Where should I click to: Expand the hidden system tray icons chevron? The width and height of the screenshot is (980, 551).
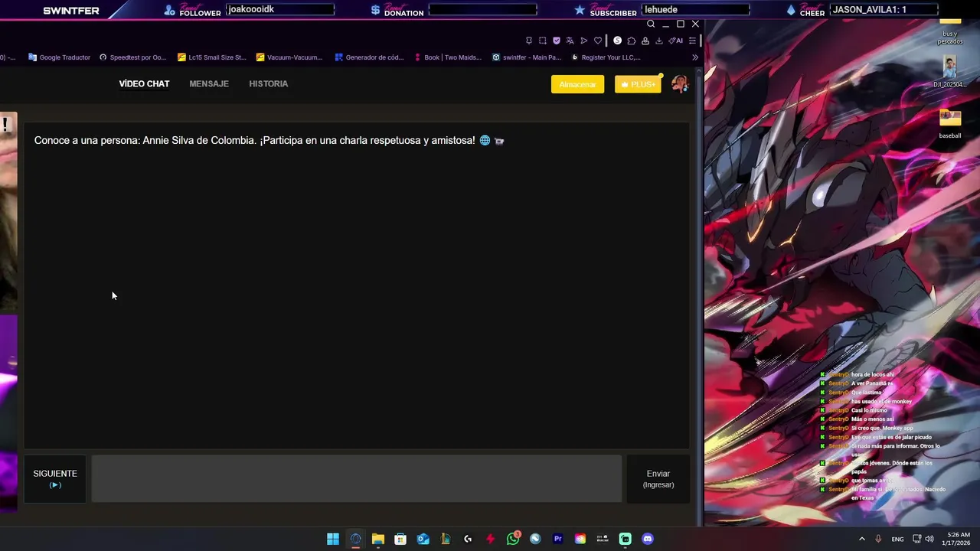tap(861, 539)
